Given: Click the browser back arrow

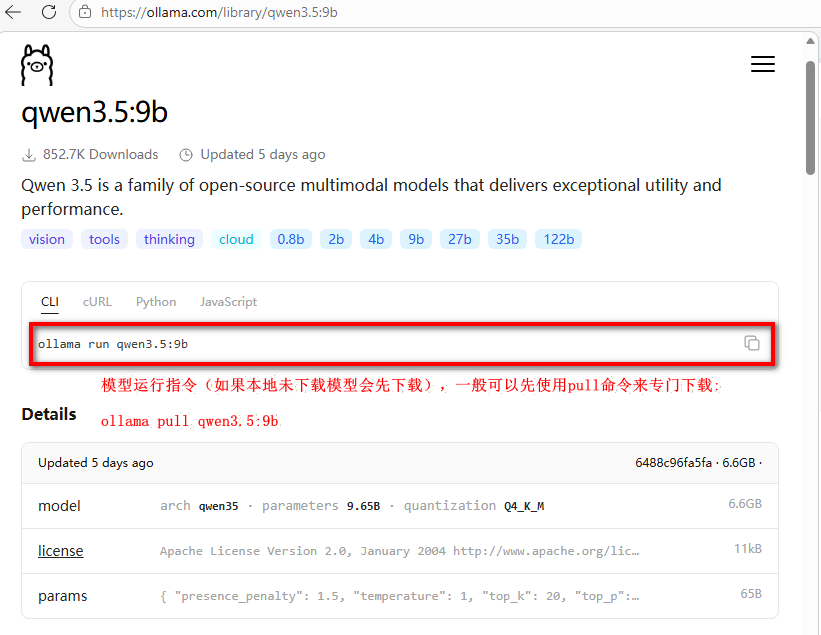Looking at the screenshot, I should pyautogui.click(x=14, y=12).
